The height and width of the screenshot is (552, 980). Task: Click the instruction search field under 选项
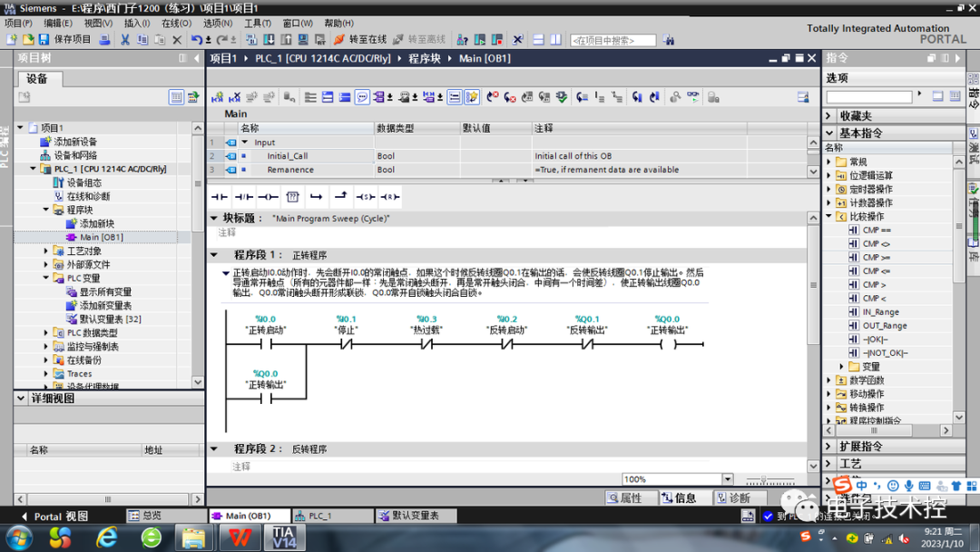[868, 97]
